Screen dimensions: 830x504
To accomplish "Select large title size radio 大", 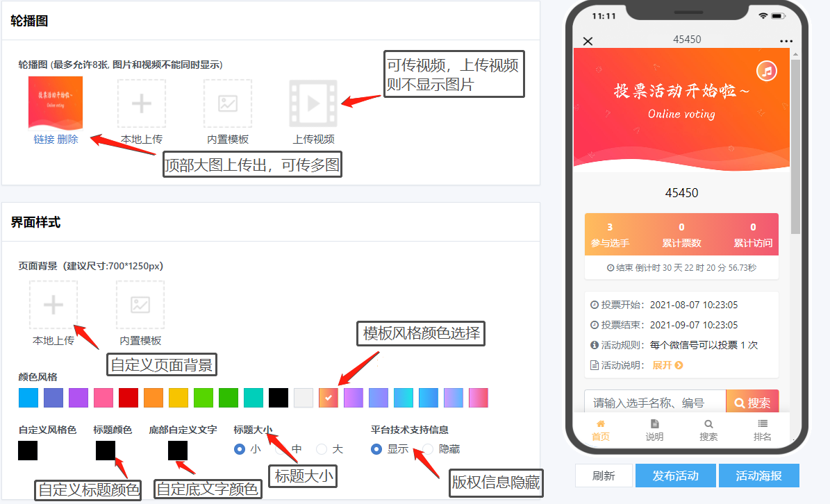I will [x=322, y=449].
